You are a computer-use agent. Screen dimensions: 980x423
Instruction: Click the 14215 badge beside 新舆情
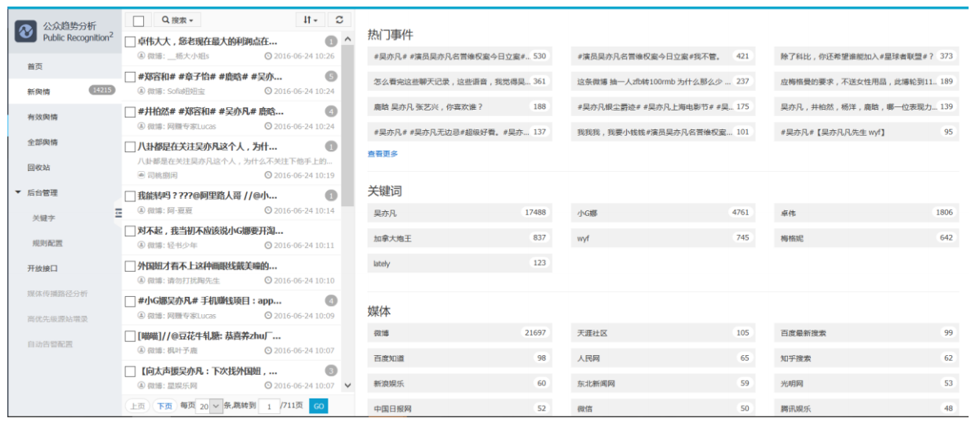point(101,90)
